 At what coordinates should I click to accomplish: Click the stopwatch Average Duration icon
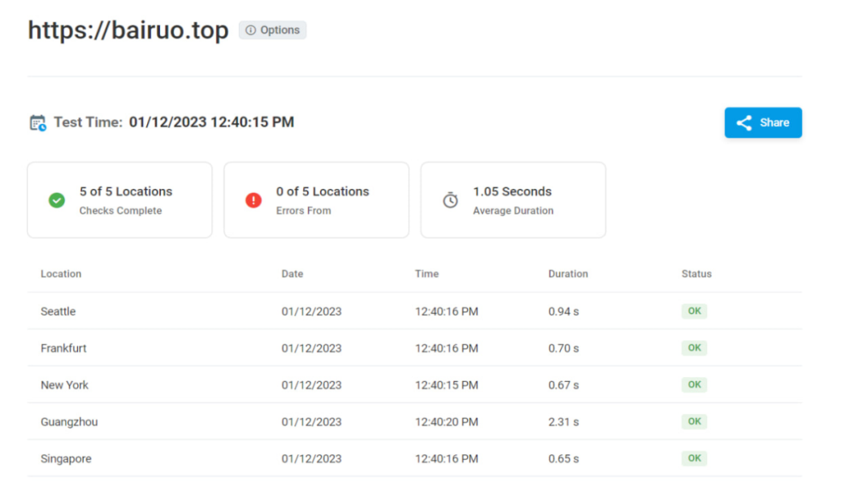[450, 200]
